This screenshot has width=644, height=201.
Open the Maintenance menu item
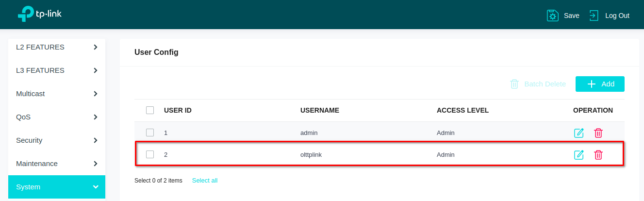pos(37,164)
